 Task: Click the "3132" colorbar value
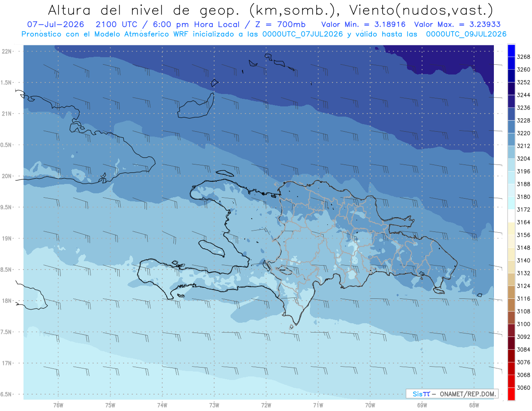click(524, 273)
